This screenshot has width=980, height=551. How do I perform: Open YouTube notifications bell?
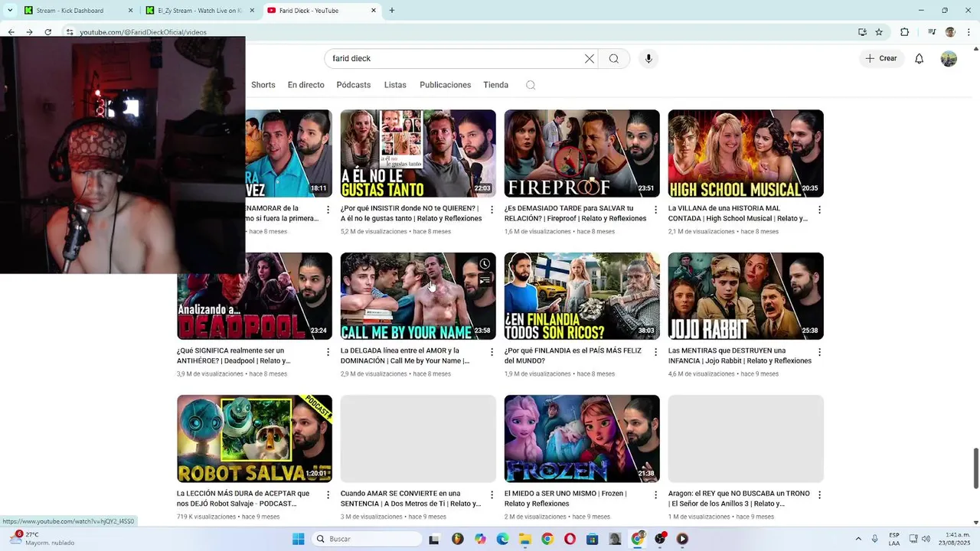click(x=920, y=59)
